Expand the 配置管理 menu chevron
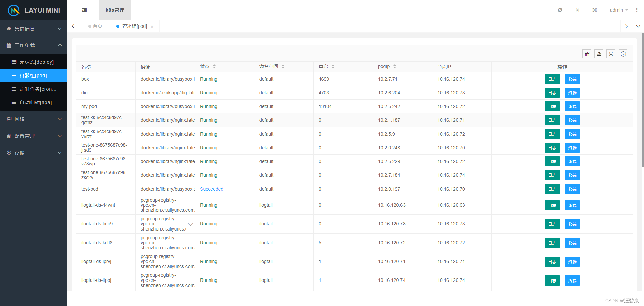The image size is (644, 306). [x=60, y=136]
